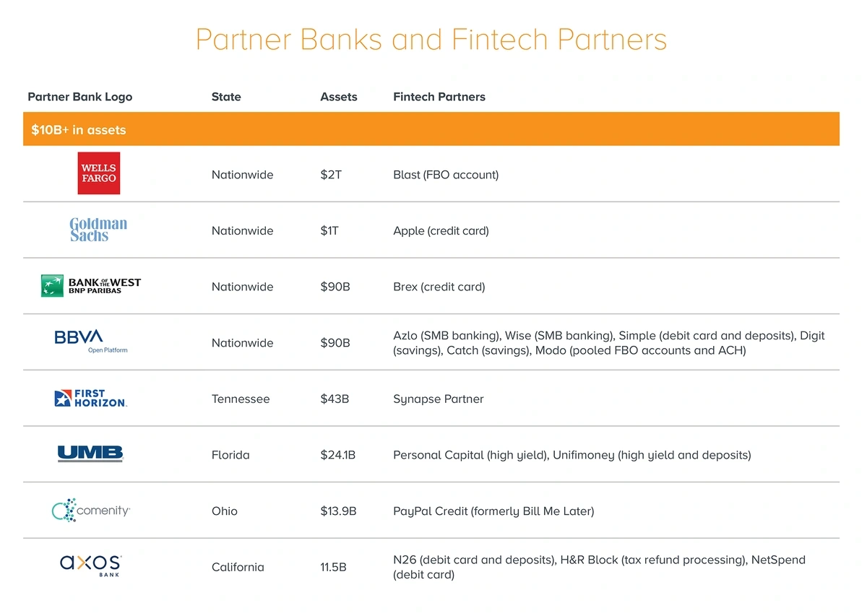
Task: Click the Synapse Partner text
Action: [439, 399]
